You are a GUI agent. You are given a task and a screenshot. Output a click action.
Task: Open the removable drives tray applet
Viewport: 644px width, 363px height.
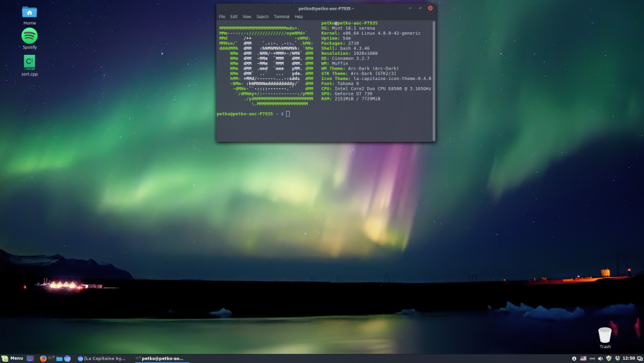point(618,358)
